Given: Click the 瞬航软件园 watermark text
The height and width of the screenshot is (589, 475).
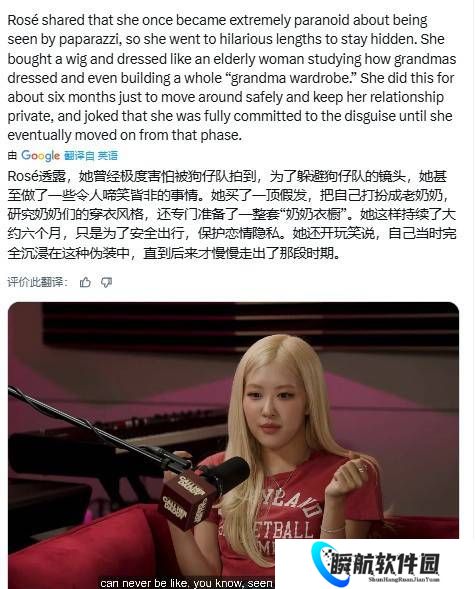Looking at the screenshot, I should 385,562.
